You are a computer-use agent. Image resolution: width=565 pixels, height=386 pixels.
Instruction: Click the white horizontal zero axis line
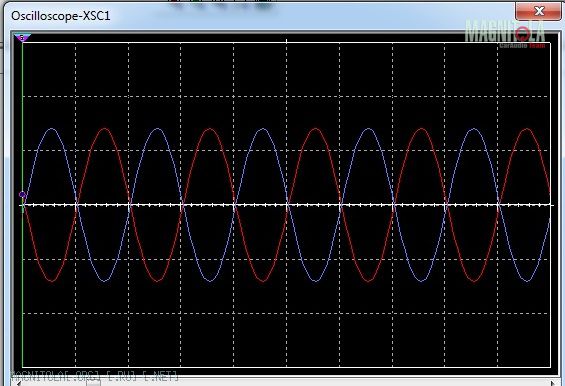point(286,205)
